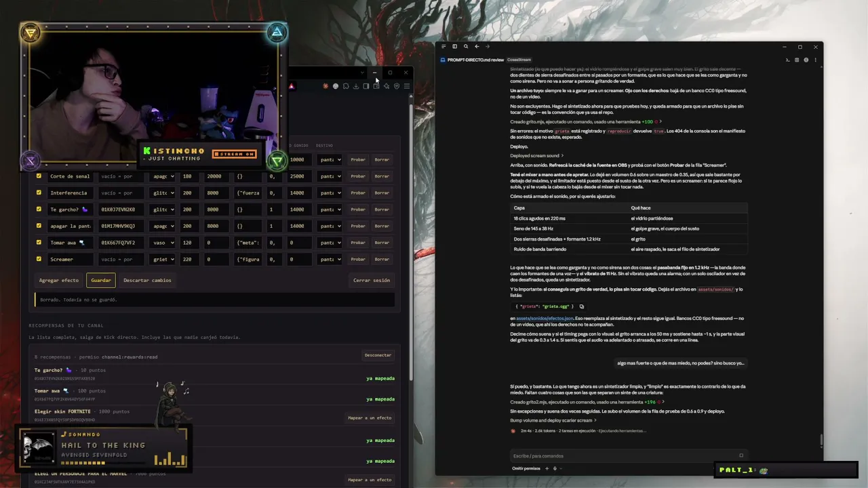Click the file icon beside PROMPT-DIRECTO.md review
This screenshot has width=868, height=488.
443,60
